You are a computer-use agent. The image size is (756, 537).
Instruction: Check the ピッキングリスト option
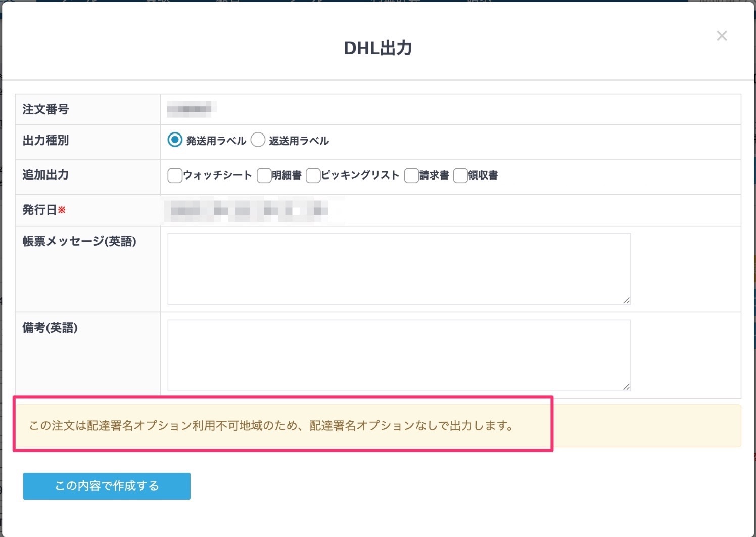(313, 175)
